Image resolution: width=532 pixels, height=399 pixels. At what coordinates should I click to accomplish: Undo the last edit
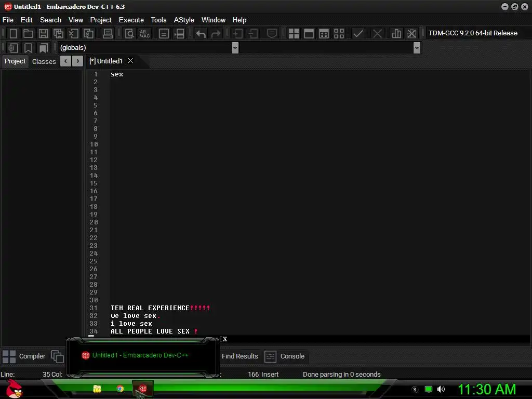(x=201, y=34)
